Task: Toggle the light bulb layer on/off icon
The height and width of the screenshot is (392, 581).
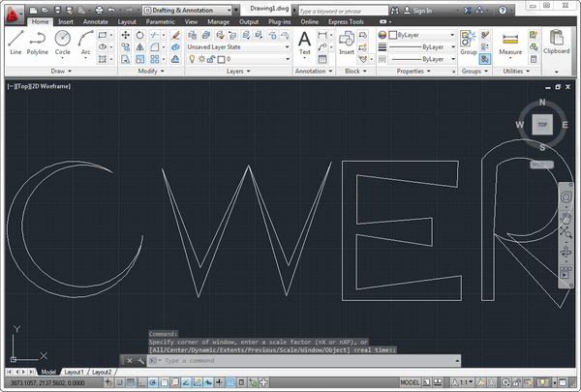Action: point(192,59)
